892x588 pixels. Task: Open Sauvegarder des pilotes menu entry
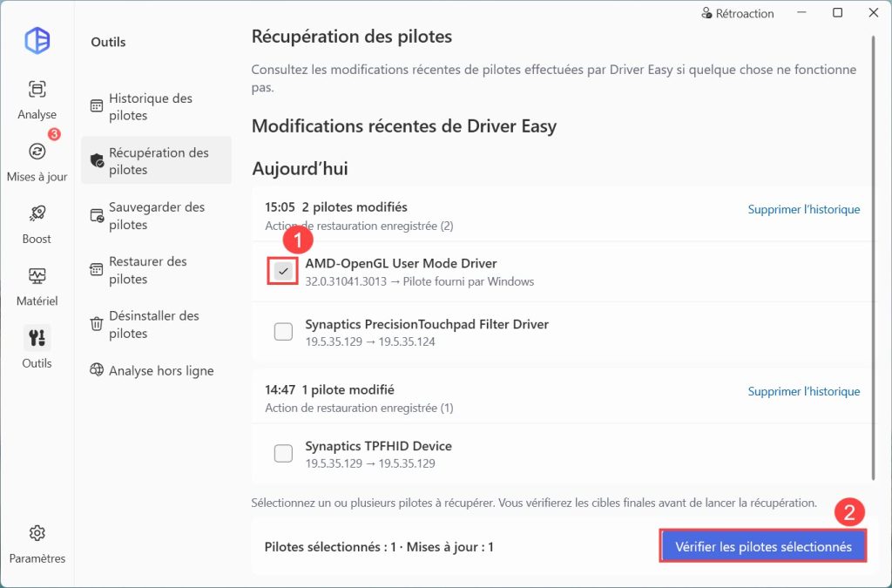click(156, 215)
